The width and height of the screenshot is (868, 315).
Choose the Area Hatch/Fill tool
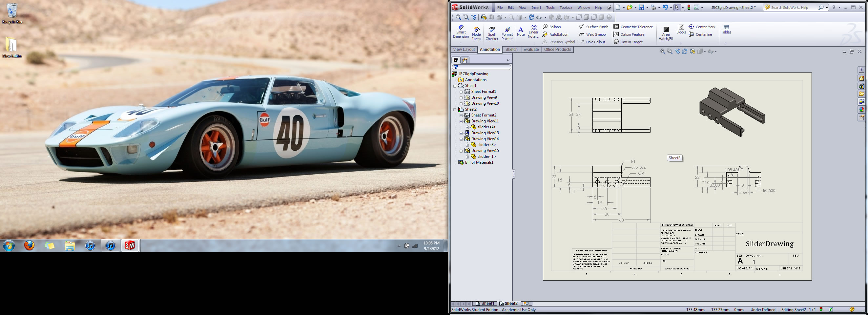666,33
